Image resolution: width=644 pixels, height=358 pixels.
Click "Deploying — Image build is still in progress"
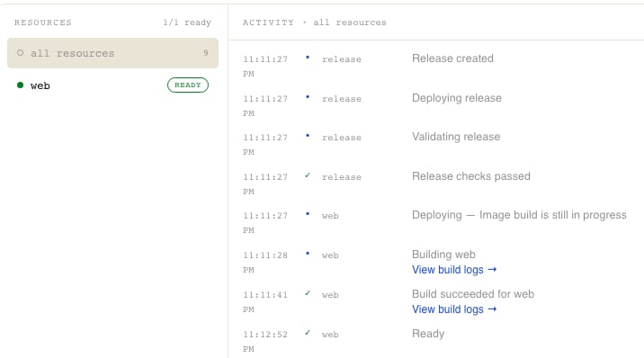[519, 215]
